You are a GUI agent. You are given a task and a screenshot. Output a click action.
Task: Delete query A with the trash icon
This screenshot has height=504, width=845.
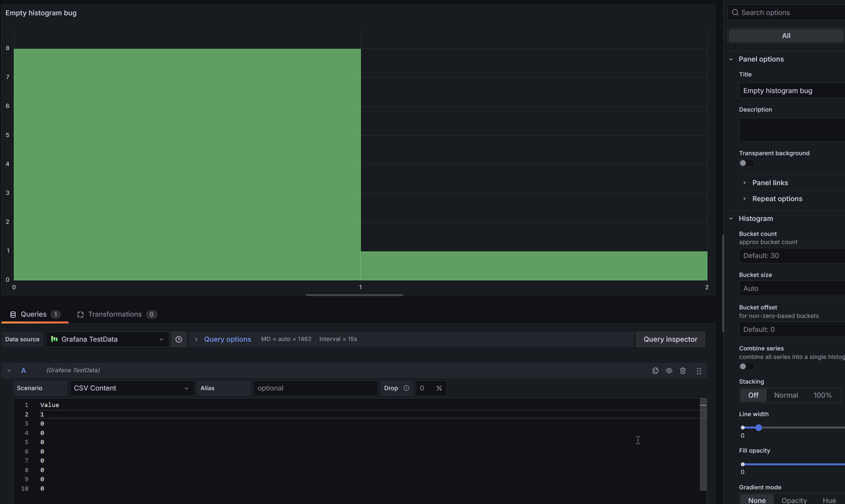pos(683,371)
